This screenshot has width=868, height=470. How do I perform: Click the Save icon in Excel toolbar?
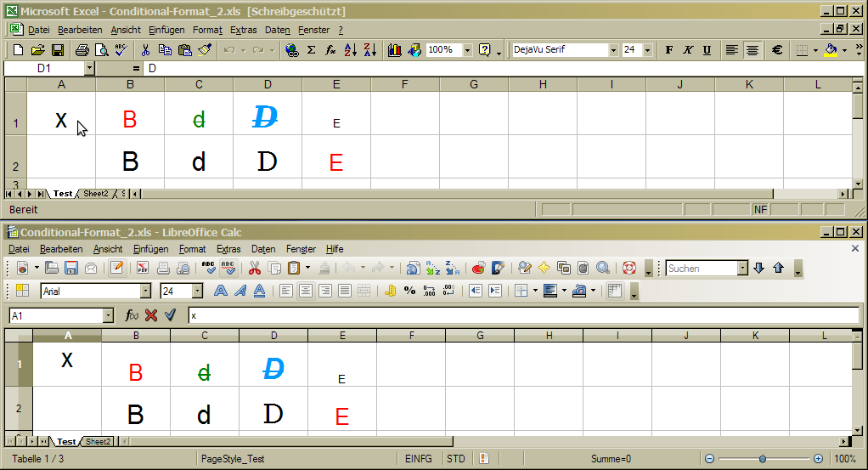tap(58, 50)
